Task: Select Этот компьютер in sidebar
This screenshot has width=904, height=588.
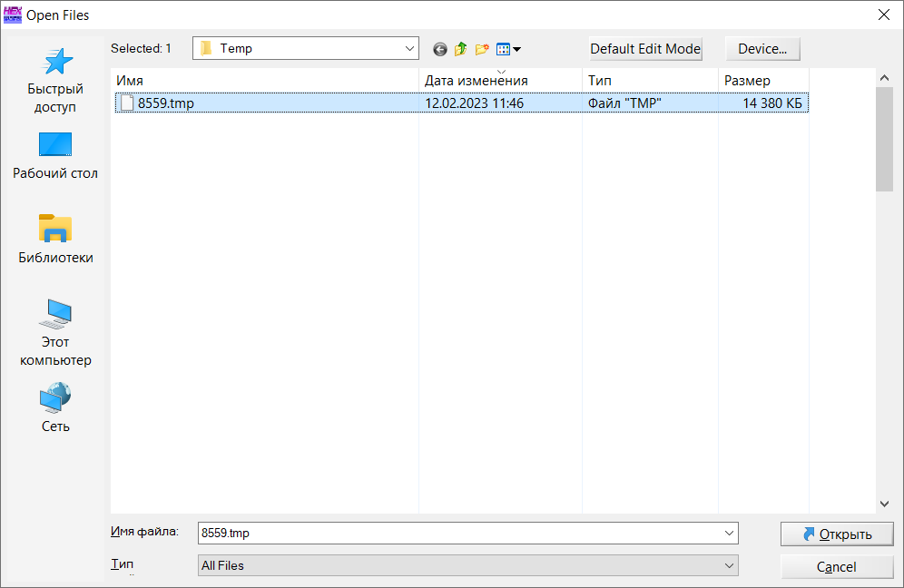Action: [55, 332]
